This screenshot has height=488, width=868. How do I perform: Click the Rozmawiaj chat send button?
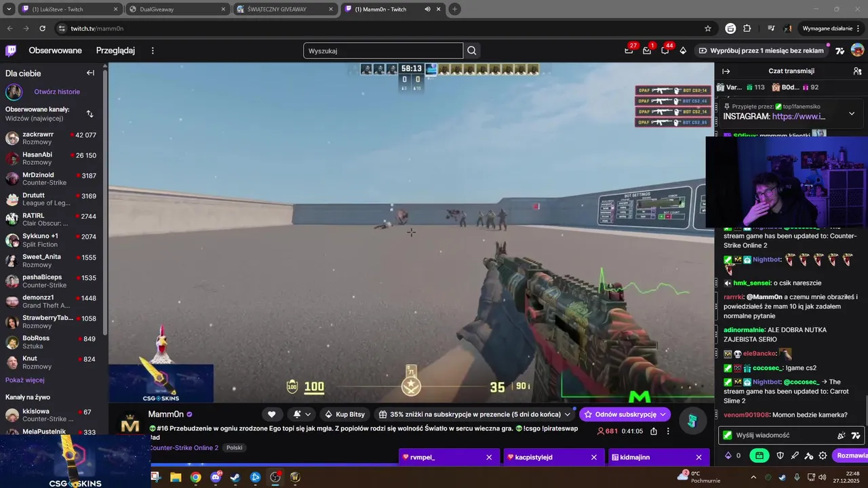click(x=850, y=455)
